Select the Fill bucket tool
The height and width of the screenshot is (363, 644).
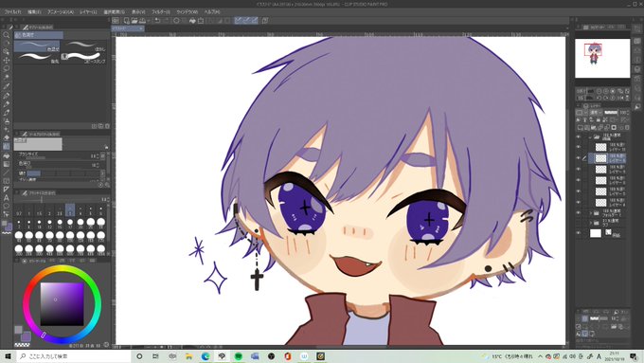7,155
